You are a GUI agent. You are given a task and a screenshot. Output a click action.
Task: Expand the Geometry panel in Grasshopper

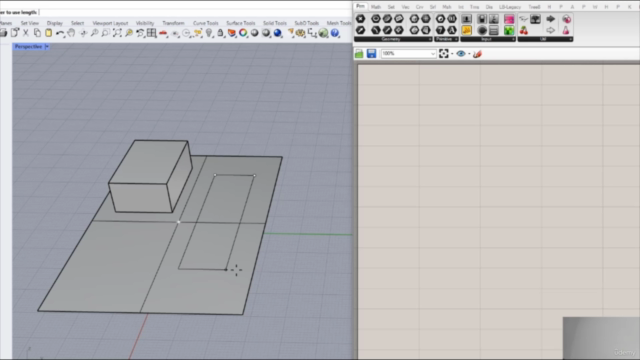393,39
